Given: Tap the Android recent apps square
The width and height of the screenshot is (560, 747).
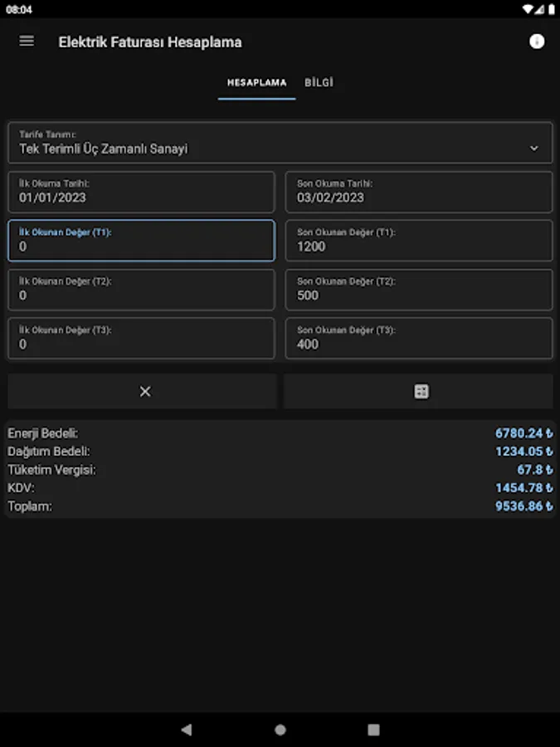Looking at the screenshot, I should click(373, 730).
